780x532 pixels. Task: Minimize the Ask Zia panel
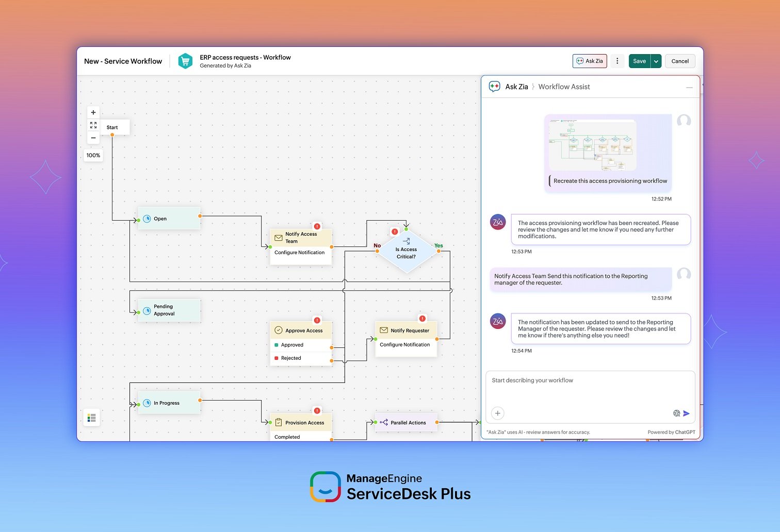click(689, 88)
